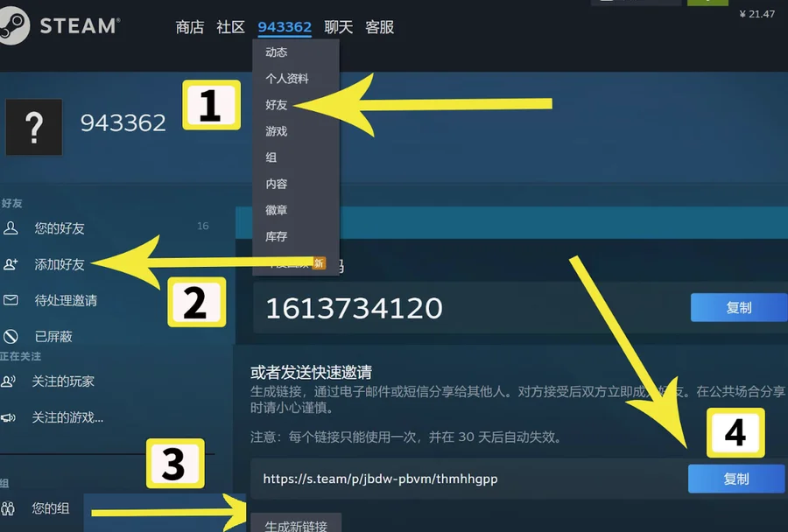Select 内容 in the dropdown menu
788x532 pixels.
tap(277, 184)
